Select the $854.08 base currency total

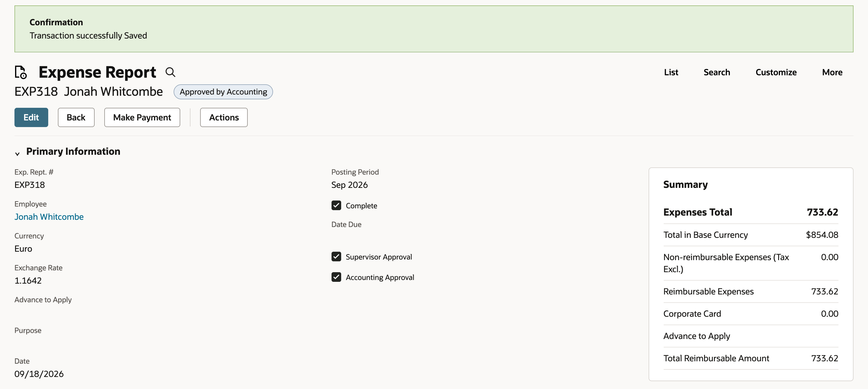pos(822,235)
